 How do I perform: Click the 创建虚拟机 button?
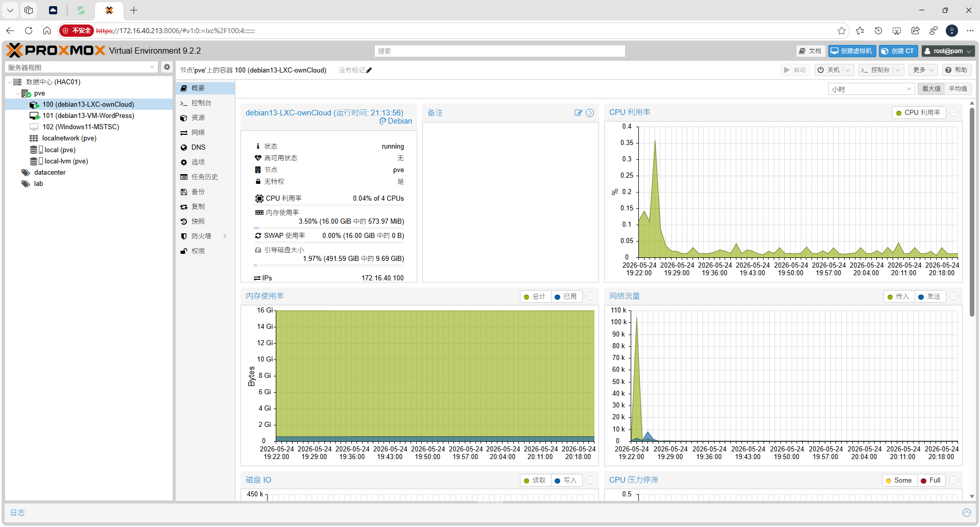(x=852, y=51)
